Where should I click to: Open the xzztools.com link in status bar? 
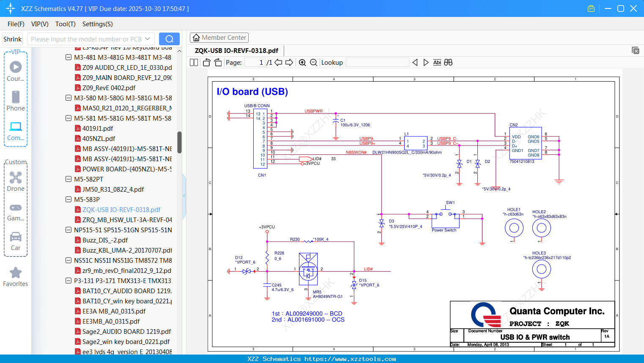coord(350,359)
